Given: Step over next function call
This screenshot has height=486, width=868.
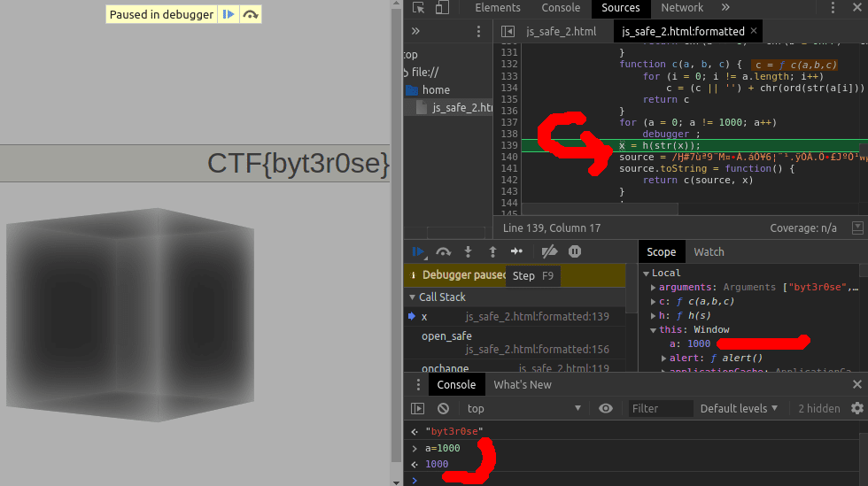Looking at the screenshot, I should (444, 252).
